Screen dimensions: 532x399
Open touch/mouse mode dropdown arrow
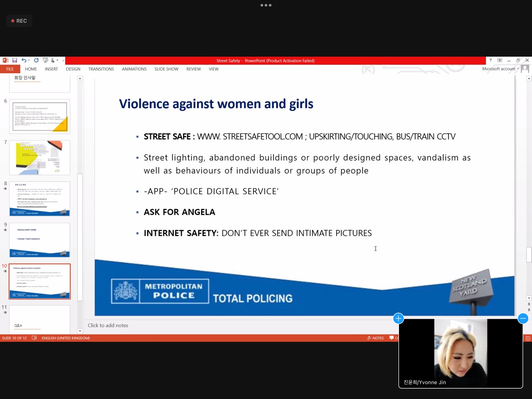[x=58, y=60]
